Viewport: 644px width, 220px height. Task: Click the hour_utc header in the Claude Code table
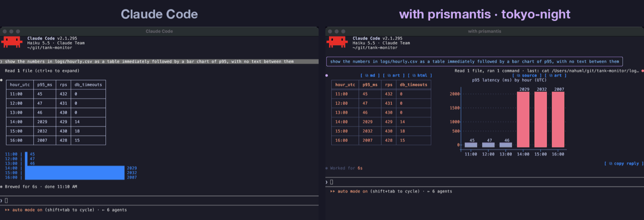(x=20, y=85)
